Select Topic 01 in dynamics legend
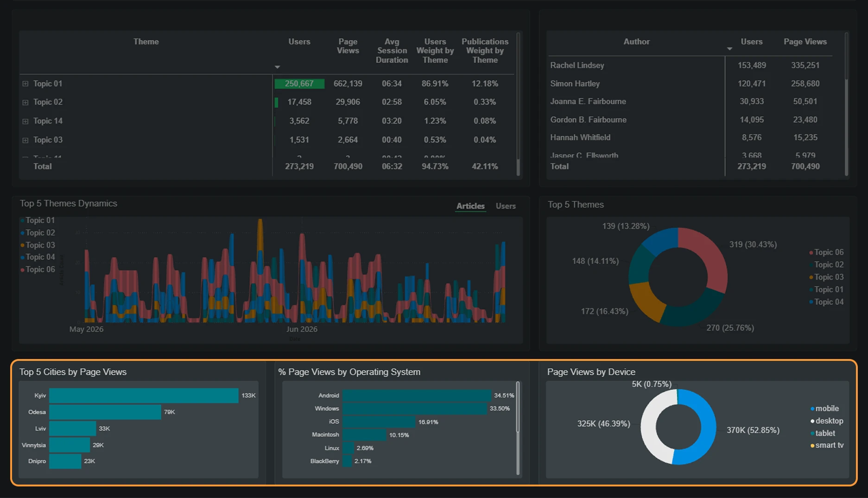Viewport: 868px width, 498px height. point(38,221)
